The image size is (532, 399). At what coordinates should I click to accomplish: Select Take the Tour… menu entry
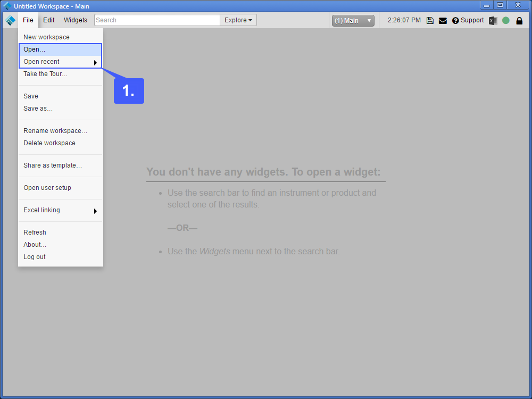point(61,74)
